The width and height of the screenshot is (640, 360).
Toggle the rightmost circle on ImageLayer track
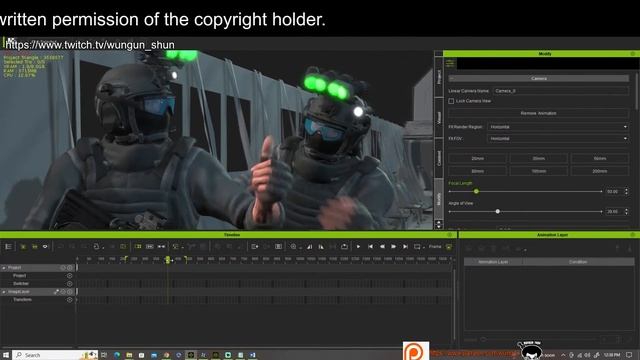[70, 292]
